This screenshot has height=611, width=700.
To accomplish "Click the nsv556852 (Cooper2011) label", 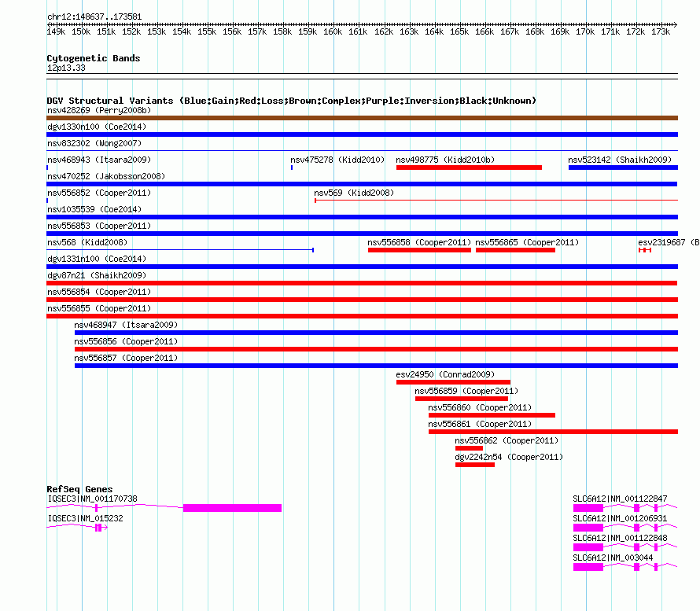I will [x=99, y=193].
